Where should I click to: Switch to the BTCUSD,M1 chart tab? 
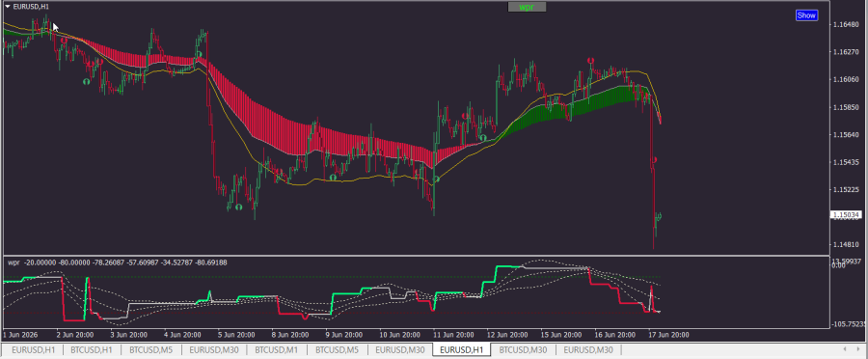(275, 349)
